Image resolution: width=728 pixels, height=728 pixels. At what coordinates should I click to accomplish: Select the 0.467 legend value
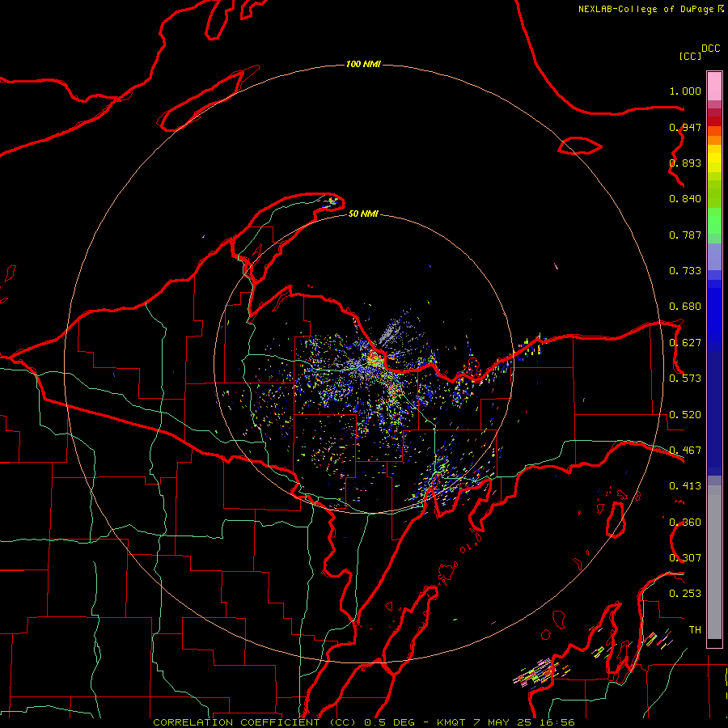point(685,451)
